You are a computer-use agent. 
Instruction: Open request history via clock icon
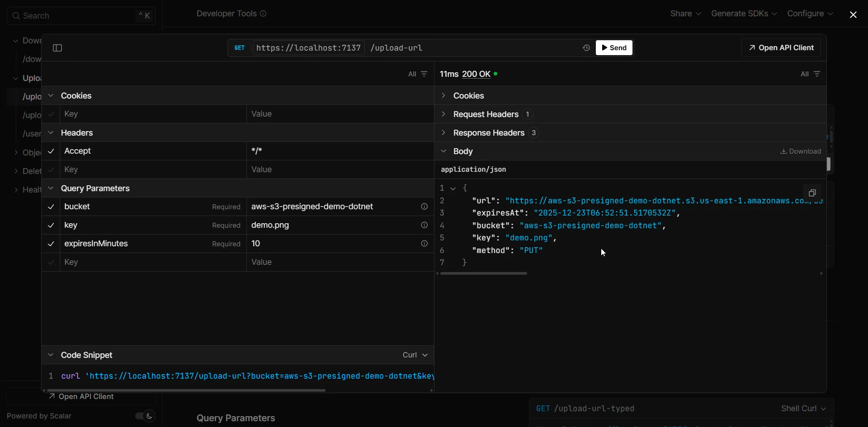tap(586, 47)
